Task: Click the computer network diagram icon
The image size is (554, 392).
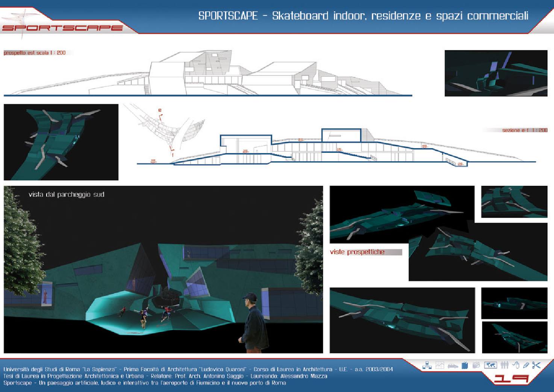Action: coord(427,365)
